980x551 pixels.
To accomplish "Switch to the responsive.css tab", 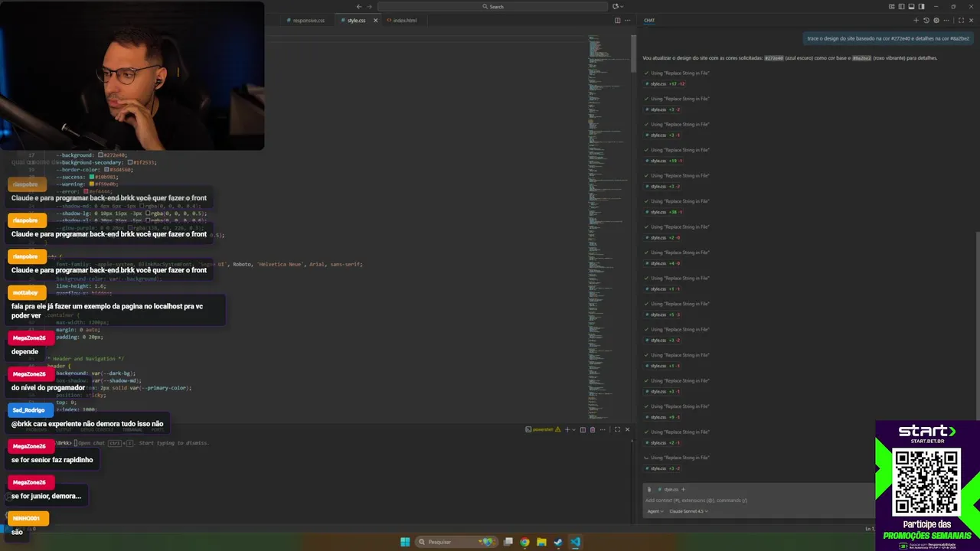I will point(306,21).
